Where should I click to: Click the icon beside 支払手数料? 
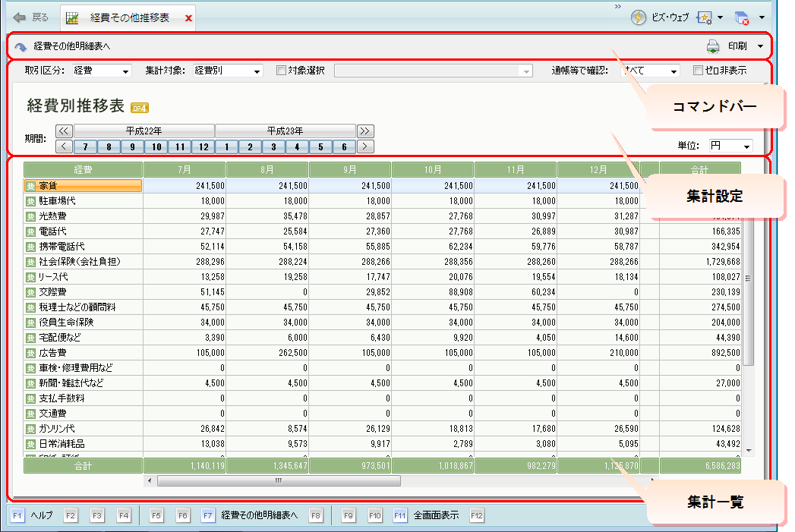click(x=31, y=398)
